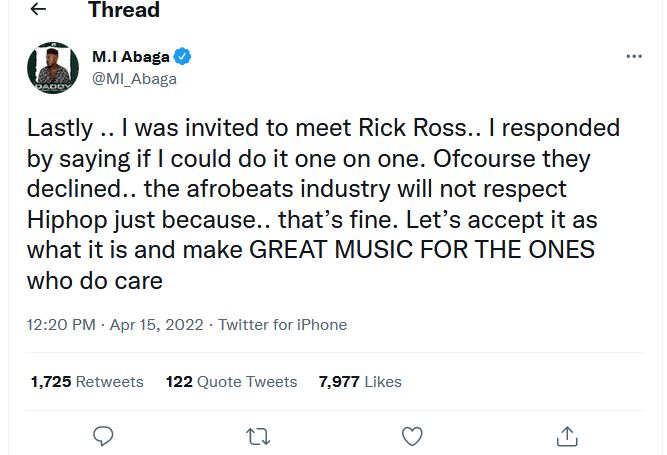The width and height of the screenshot is (667, 455).
Task: Click the blue verified badge
Action: point(185,57)
